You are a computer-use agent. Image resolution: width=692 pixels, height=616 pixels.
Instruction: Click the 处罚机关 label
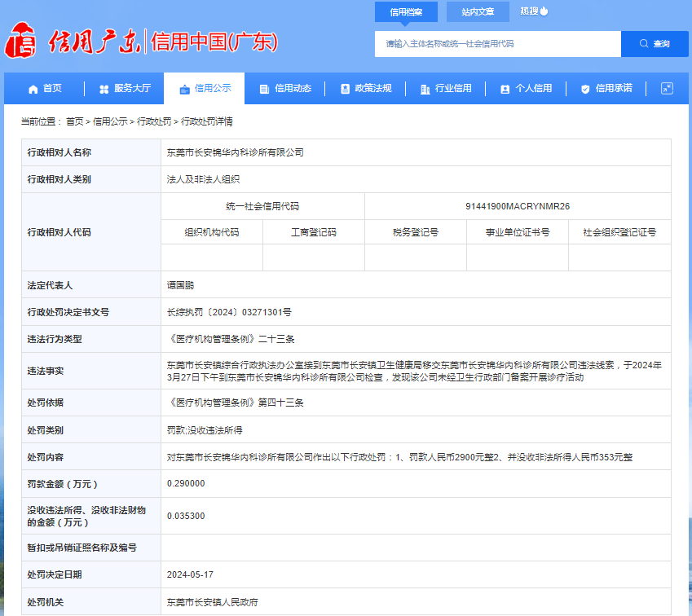pos(46,602)
